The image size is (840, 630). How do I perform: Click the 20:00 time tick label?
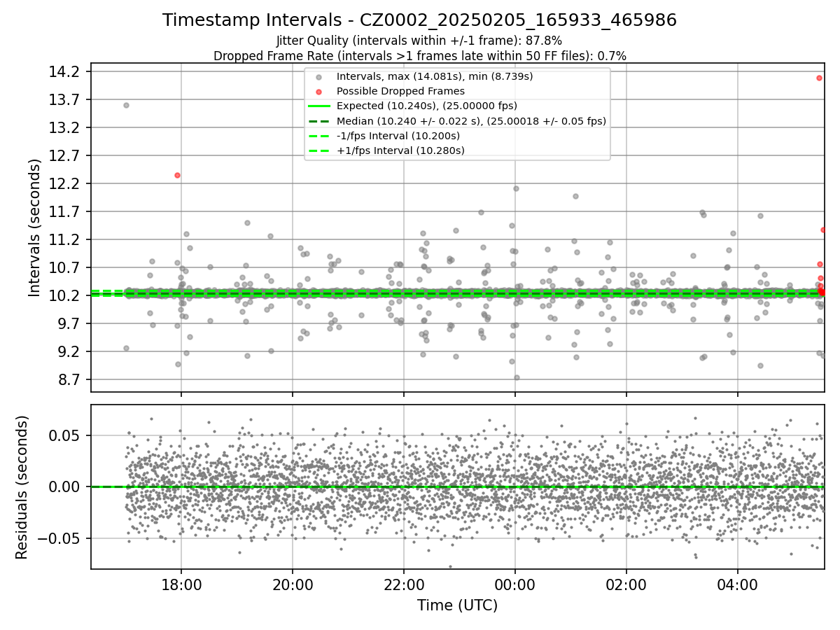tap(293, 584)
